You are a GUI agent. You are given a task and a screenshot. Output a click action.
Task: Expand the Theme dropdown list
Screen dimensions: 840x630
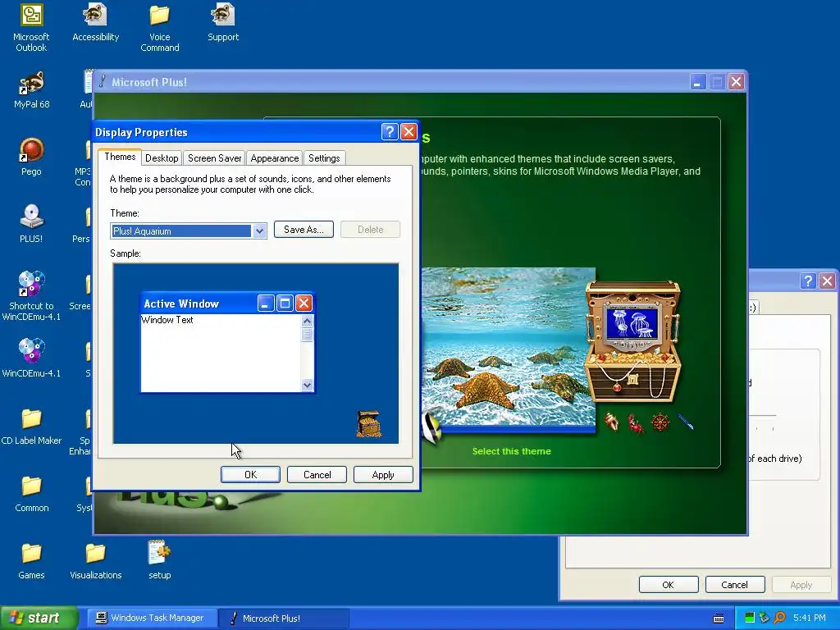click(259, 231)
